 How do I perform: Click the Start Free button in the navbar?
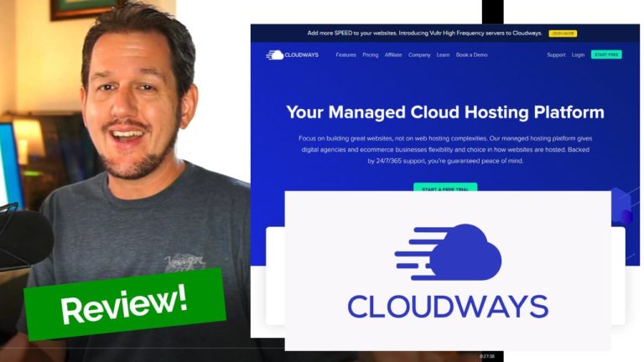click(606, 54)
